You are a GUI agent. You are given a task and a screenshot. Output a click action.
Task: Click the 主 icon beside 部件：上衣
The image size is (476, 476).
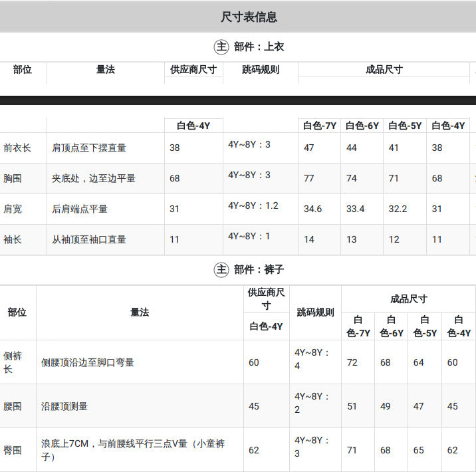coord(221,47)
